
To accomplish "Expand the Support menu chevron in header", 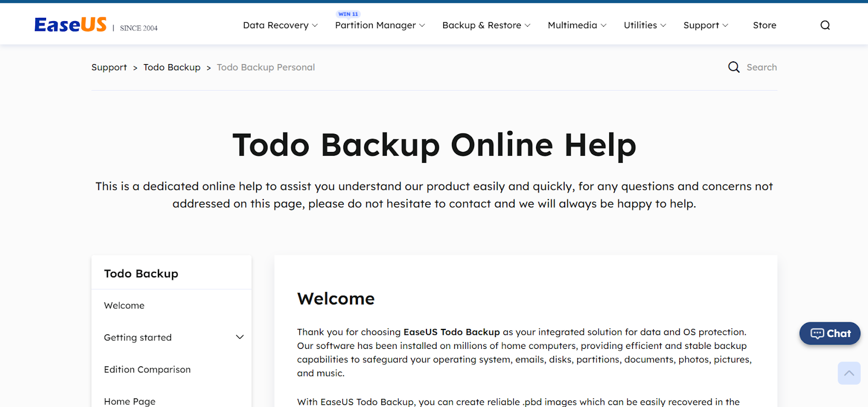I will coord(725,26).
